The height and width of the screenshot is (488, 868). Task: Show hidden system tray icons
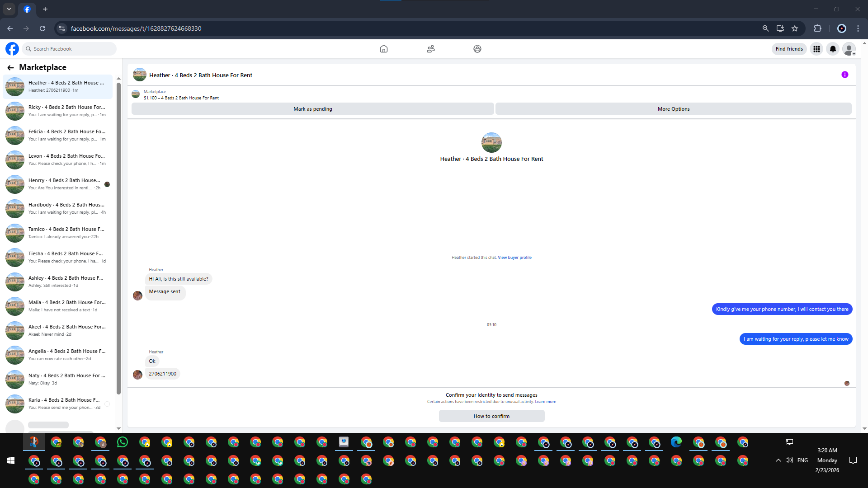(x=778, y=460)
